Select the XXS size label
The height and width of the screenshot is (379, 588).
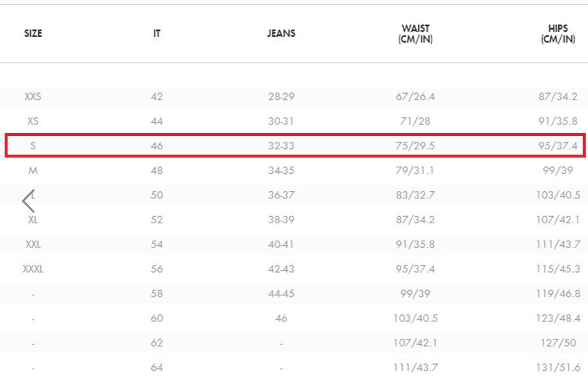pyautogui.click(x=33, y=96)
